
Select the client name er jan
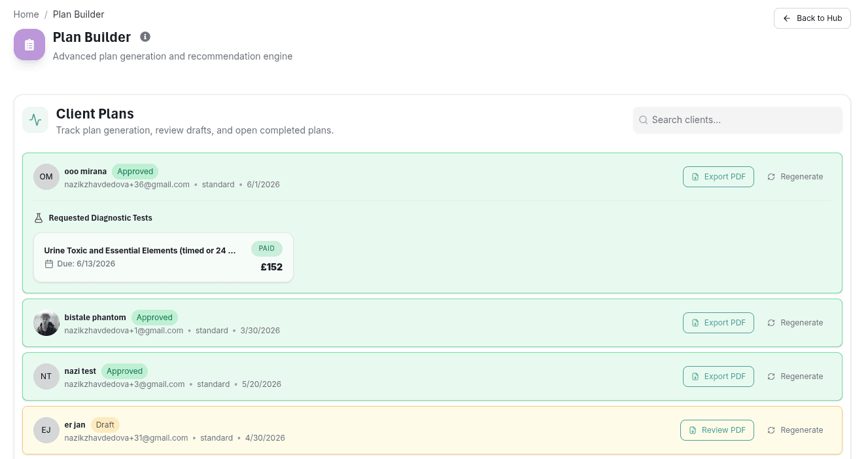point(75,425)
